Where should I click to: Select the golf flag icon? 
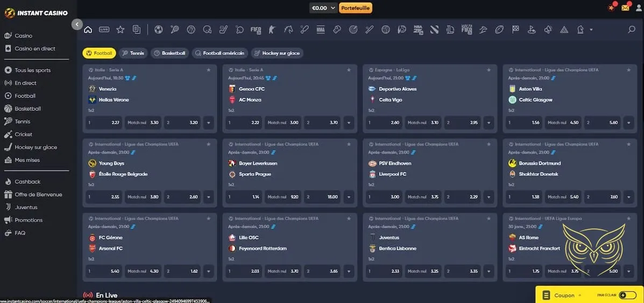pos(532,30)
